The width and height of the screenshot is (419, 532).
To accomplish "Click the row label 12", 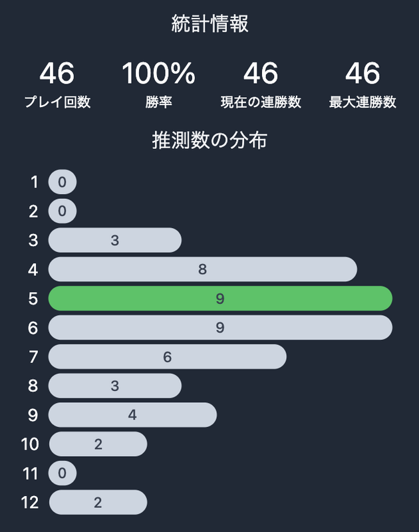I will click(x=30, y=503).
